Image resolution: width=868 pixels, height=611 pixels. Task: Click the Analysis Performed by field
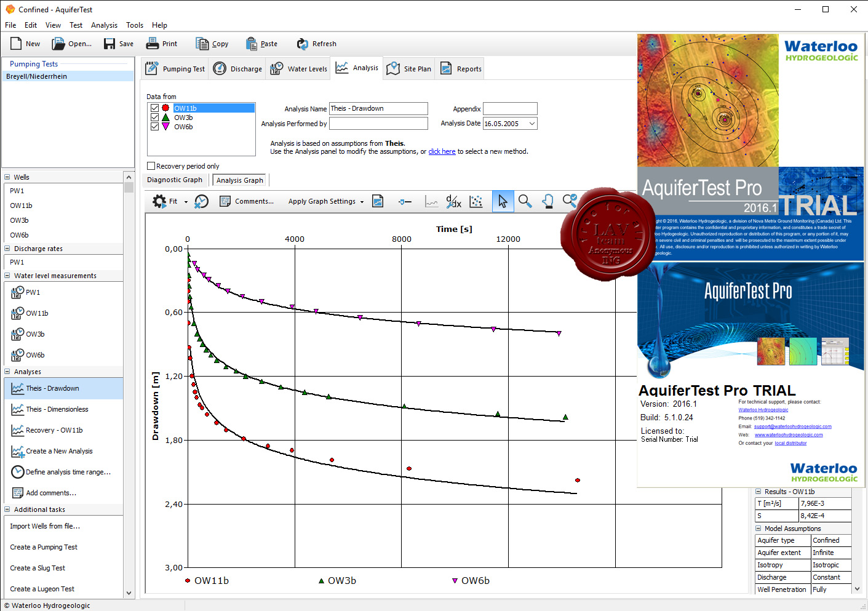point(378,124)
